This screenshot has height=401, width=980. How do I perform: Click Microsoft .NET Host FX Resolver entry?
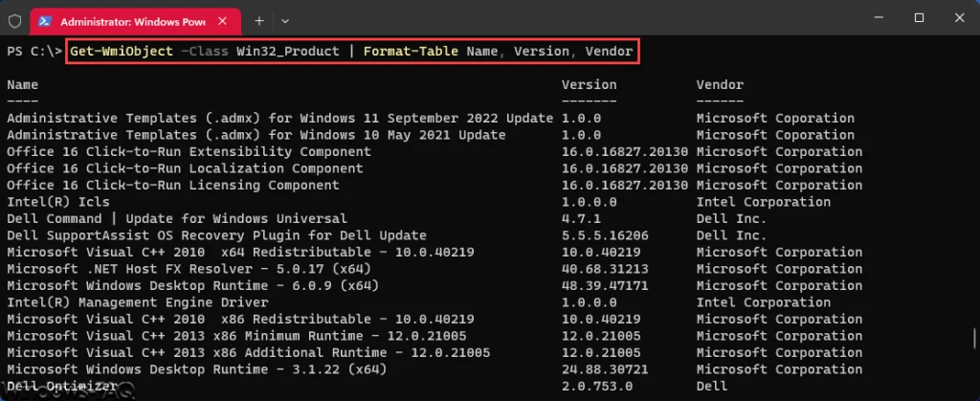(x=189, y=269)
